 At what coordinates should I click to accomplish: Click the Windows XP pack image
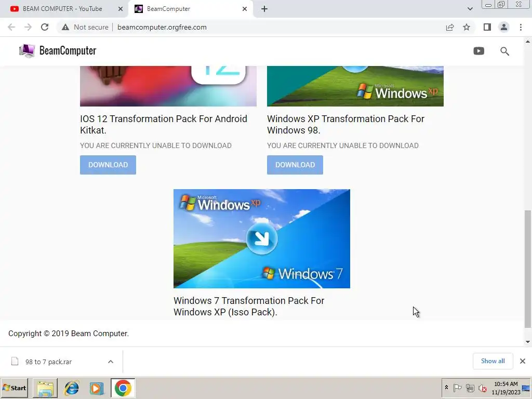pos(355,86)
